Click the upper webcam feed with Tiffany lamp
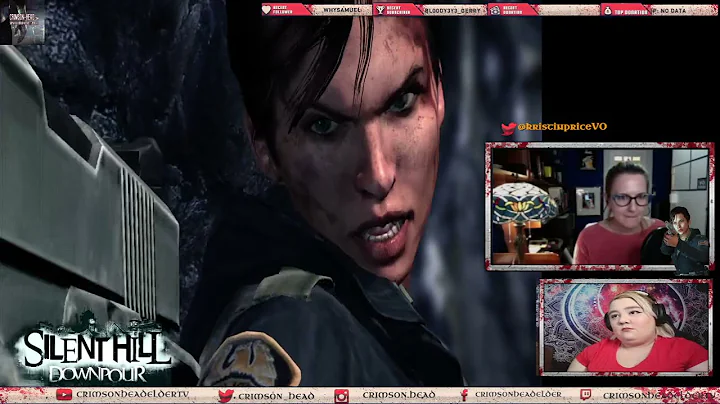This screenshot has width=720, height=404. [x=600, y=206]
